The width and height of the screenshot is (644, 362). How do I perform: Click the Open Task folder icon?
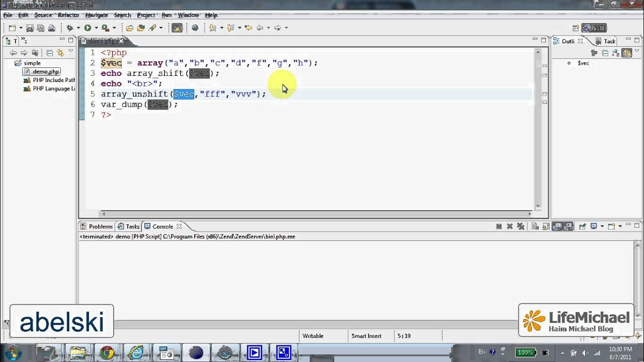click(141, 28)
